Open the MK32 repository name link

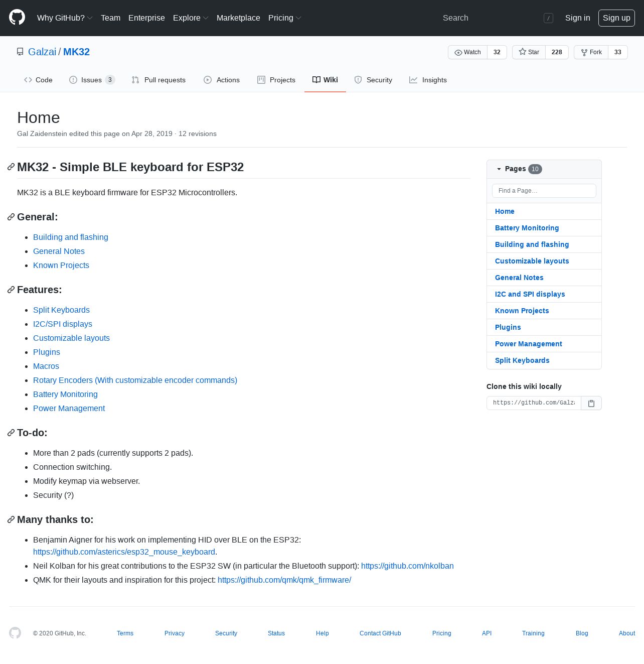76,52
